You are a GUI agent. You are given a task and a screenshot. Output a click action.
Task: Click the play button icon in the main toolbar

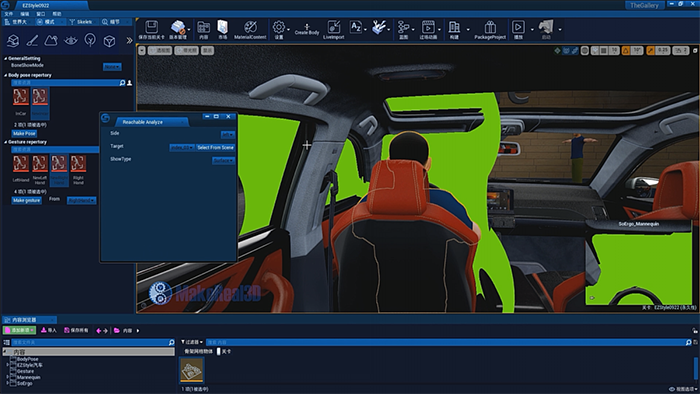point(518,29)
